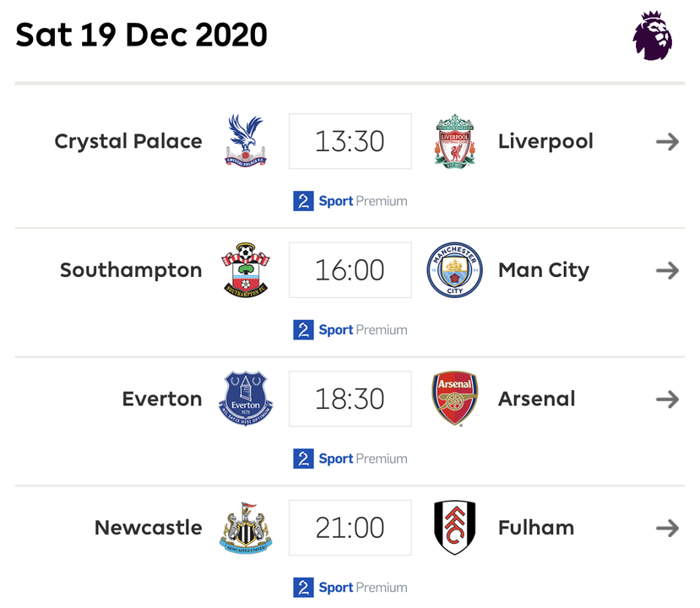Click the Fulham club crest
Image resolution: width=700 pixels, height=608 pixels.
455,528
